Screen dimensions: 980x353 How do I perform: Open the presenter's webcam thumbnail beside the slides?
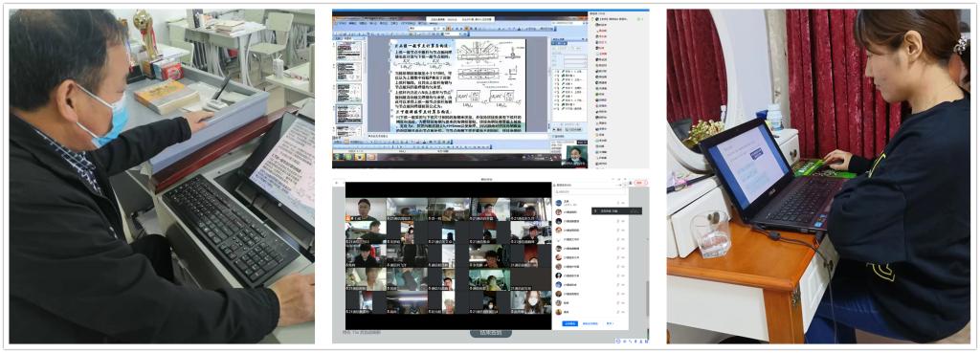tap(577, 156)
